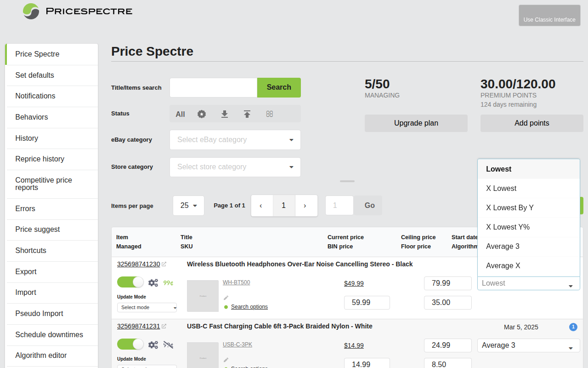Image resolution: width=588 pixels, height=368 pixels.
Task: Click the Search options link under WH-BT500
Action: [249, 306]
